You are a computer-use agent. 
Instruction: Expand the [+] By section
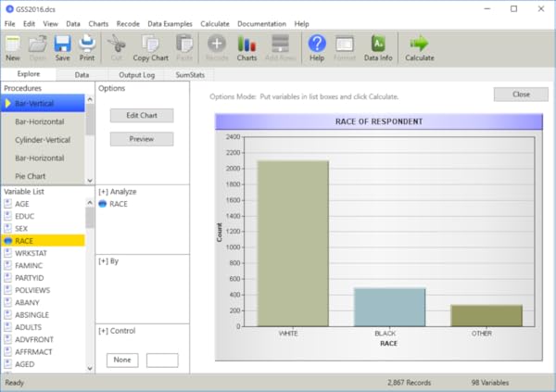point(108,261)
